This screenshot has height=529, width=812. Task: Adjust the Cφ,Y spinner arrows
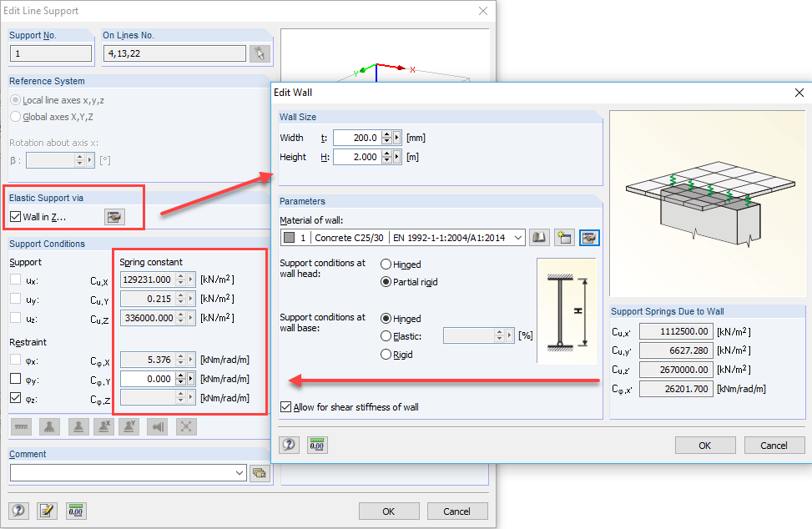coord(181,379)
